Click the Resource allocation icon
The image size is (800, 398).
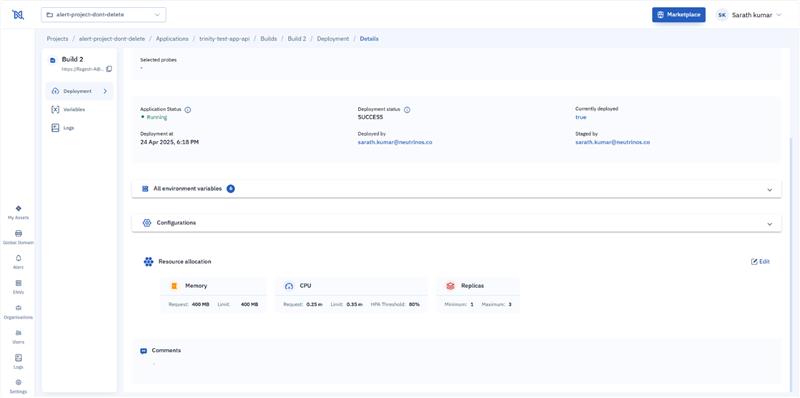point(148,262)
